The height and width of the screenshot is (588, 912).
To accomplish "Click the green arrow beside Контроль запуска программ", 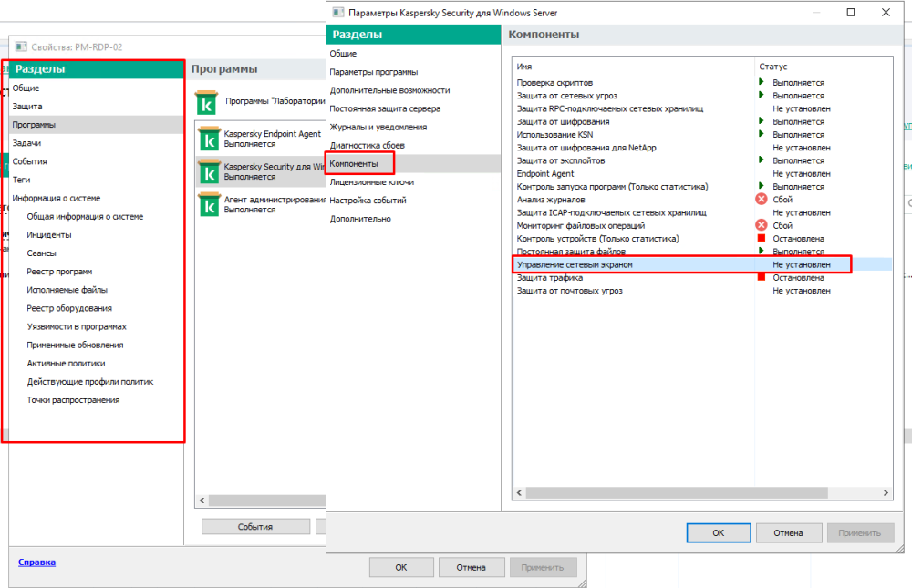I will pyautogui.click(x=762, y=186).
